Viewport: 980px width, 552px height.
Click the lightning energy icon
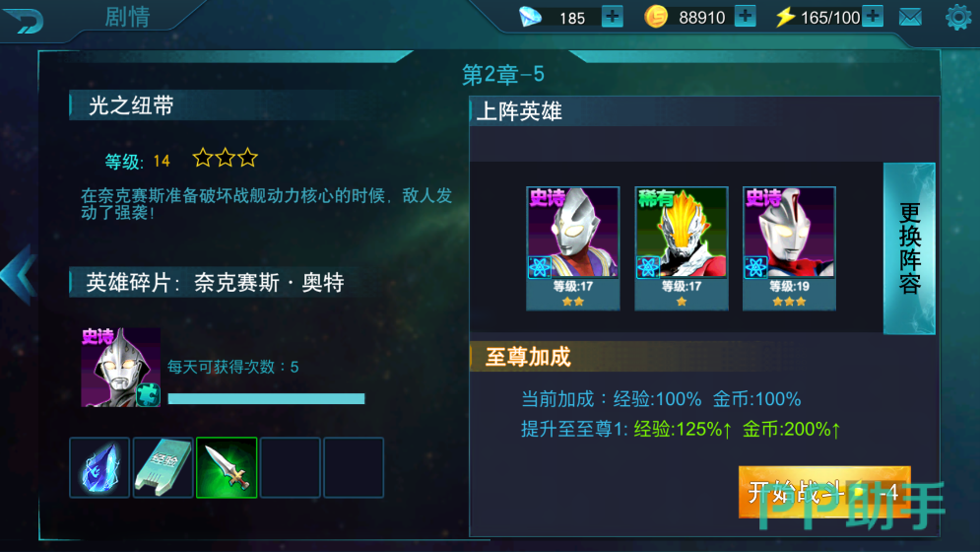785,17
